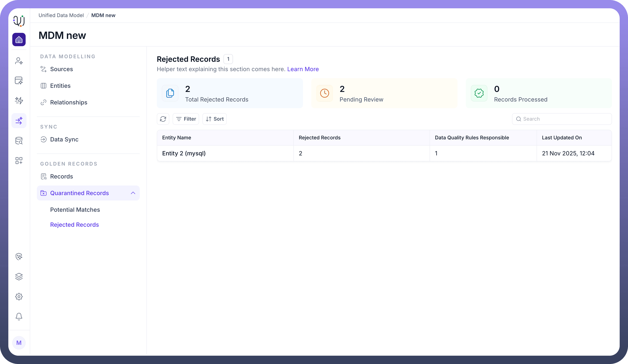
Task: Open the user avatar M
Action: pos(19,343)
